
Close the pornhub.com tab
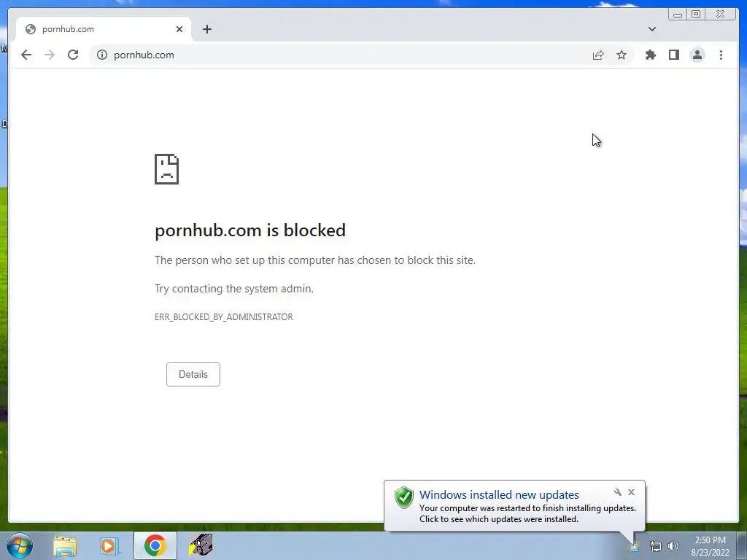(x=179, y=29)
